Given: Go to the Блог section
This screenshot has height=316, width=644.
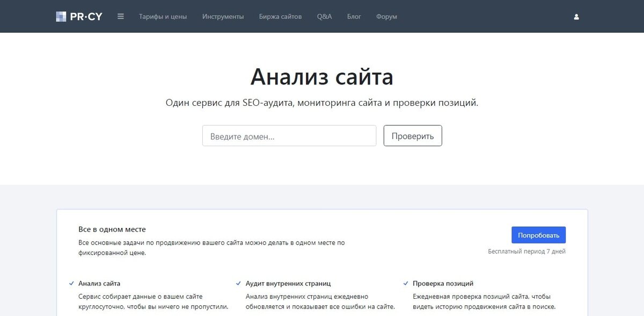Looking at the screenshot, I should tap(354, 17).
